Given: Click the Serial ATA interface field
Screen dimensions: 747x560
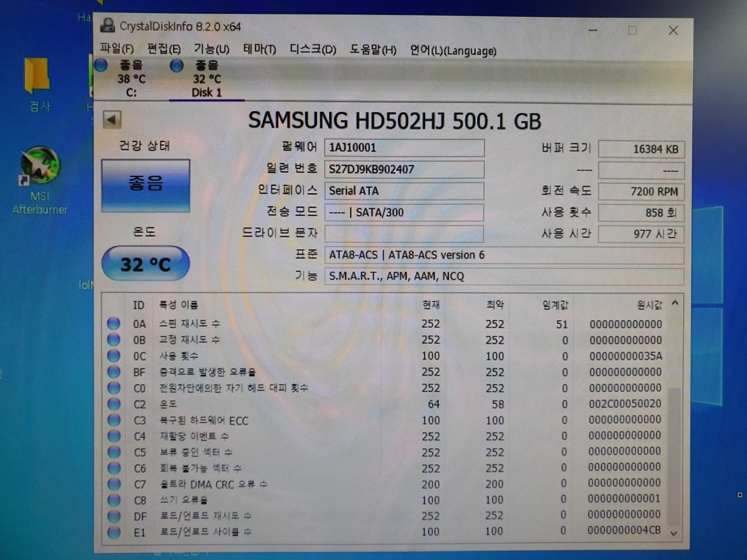Looking at the screenshot, I should pos(404,191).
